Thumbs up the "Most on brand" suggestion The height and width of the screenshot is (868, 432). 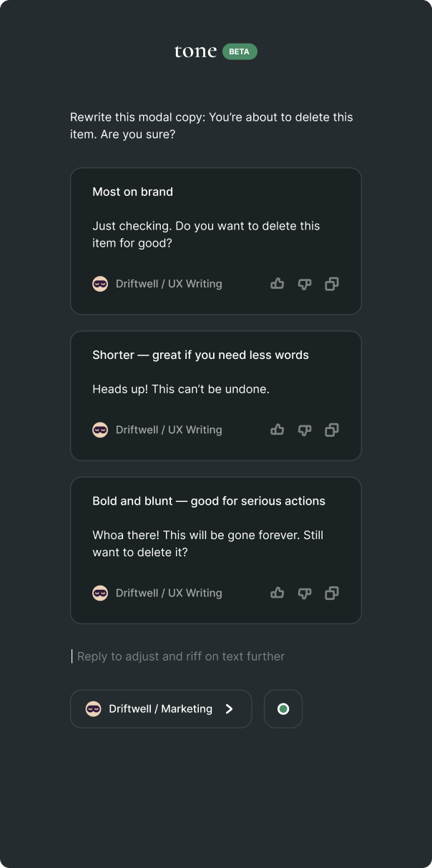[278, 284]
